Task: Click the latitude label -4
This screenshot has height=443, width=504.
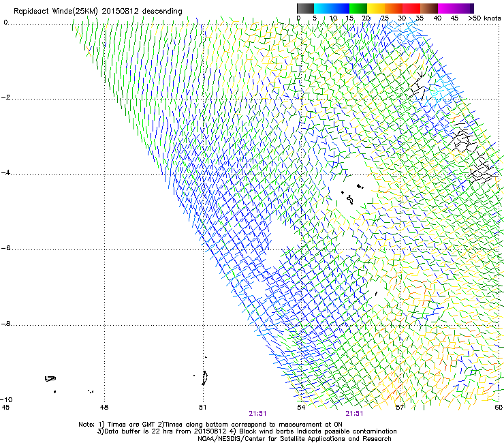Action: click(5, 172)
